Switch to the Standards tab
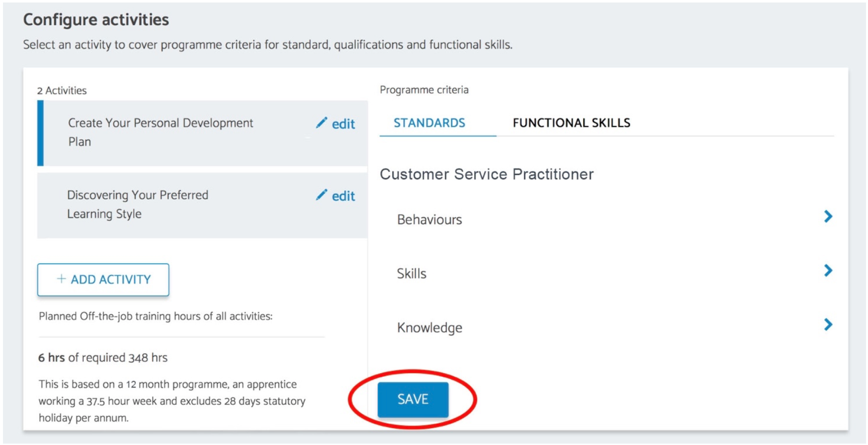868x445 pixels. pyautogui.click(x=430, y=123)
